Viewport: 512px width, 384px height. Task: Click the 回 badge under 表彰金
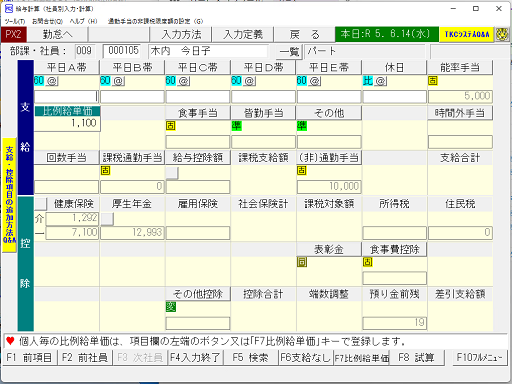click(302, 262)
